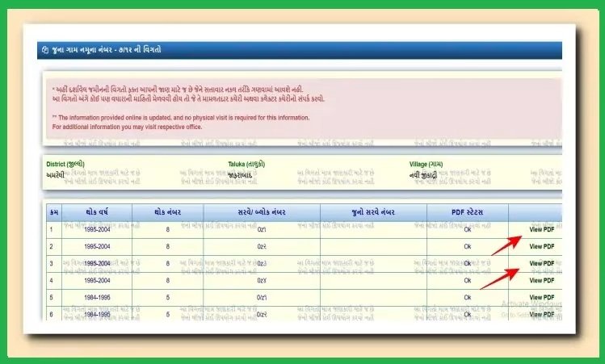Viewport: 605px width, 364px height.
Task: Click the English notice in the pink box
Action: point(180,118)
